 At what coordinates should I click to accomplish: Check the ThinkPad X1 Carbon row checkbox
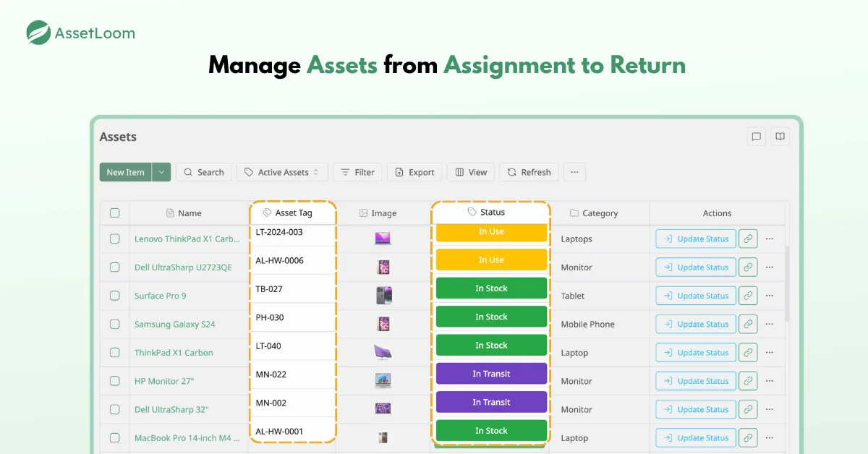click(114, 353)
